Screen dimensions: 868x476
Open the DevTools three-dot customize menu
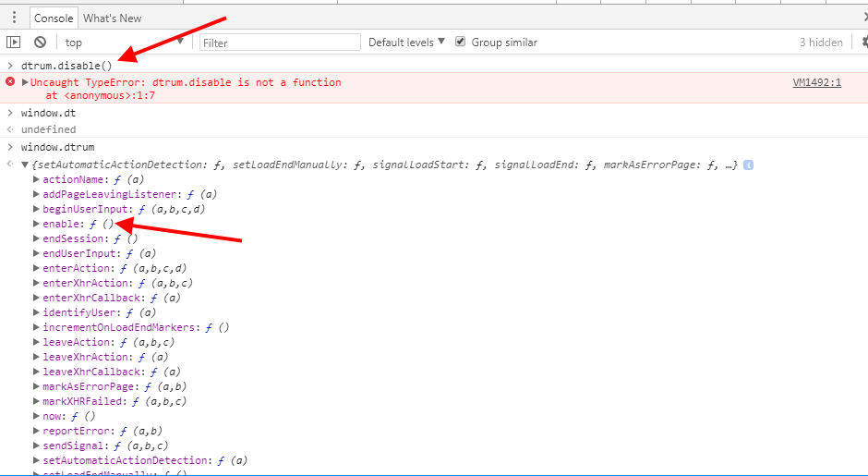(15, 18)
